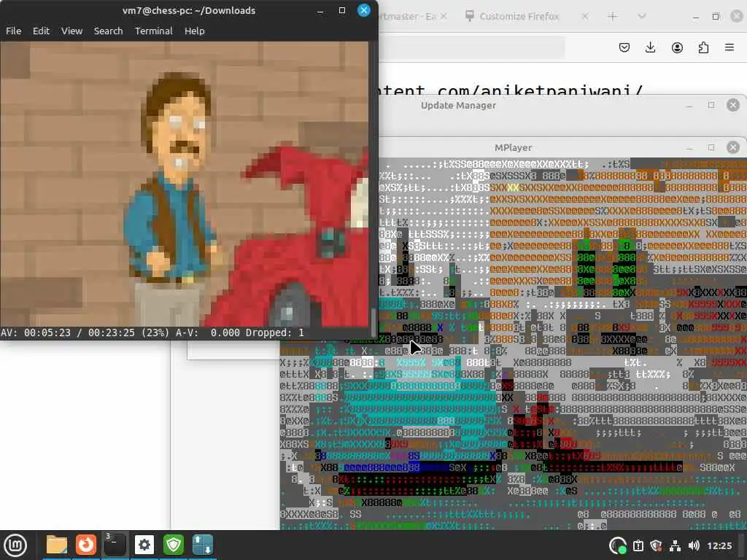This screenshot has height=560, width=747.
Task: Open Firefox from the taskbar
Action: click(x=86, y=545)
